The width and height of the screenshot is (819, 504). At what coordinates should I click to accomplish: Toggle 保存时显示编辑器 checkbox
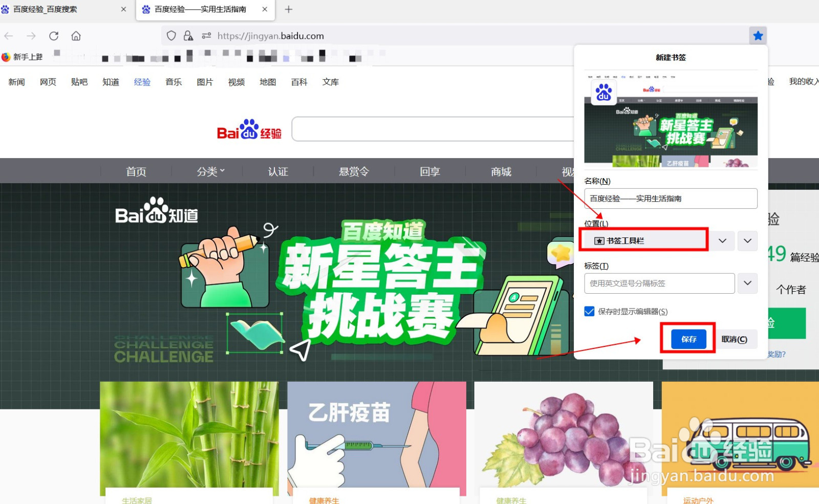click(590, 311)
